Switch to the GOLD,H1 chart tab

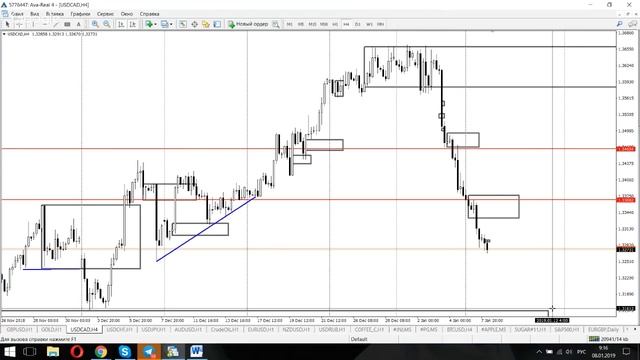pyautogui.click(x=51, y=329)
